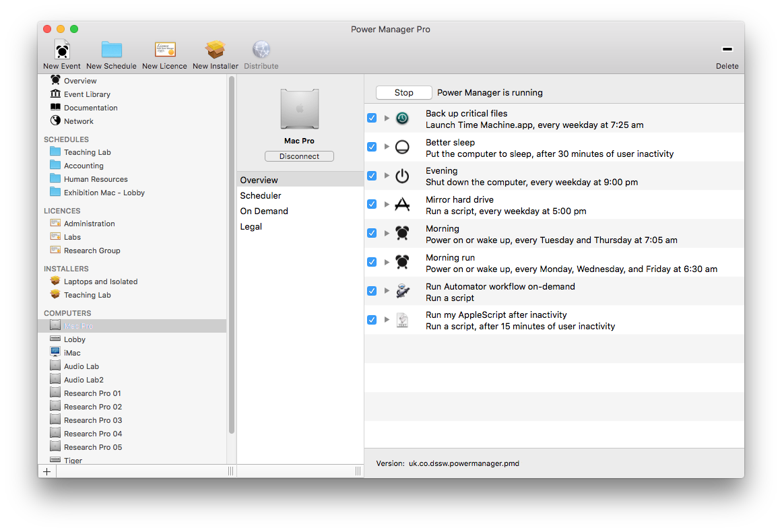
Task: Click the sidebar vertical scrollbar
Action: tap(232, 255)
